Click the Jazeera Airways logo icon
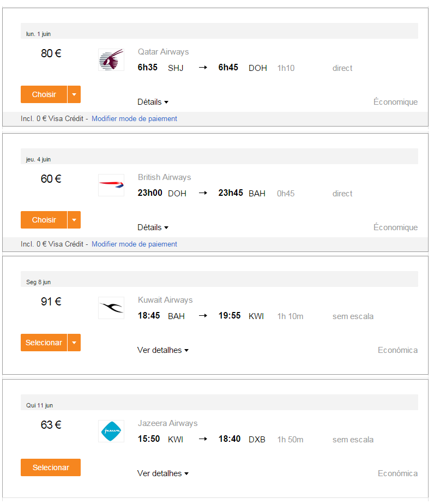This screenshot has width=434, height=504. click(111, 431)
